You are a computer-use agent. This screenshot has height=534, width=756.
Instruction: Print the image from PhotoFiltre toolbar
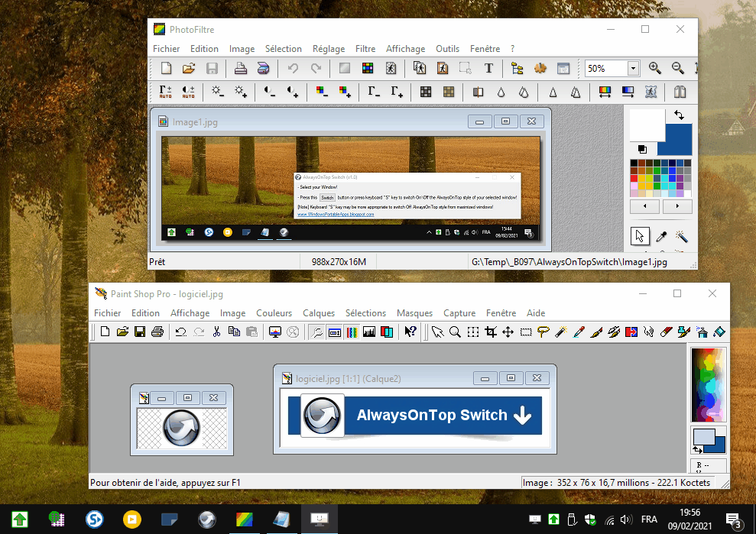click(x=241, y=69)
